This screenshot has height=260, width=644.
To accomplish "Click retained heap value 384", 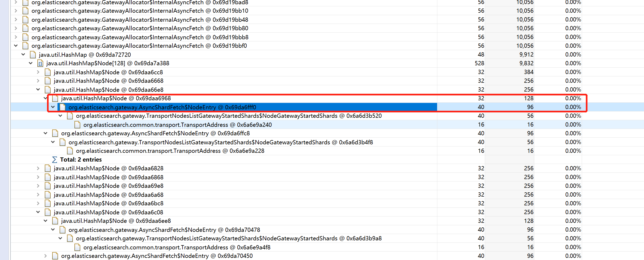I will pyautogui.click(x=529, y=72).
